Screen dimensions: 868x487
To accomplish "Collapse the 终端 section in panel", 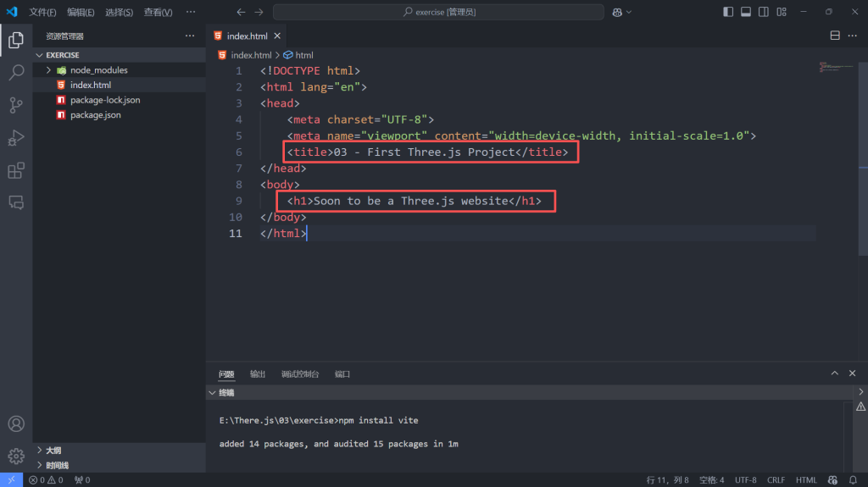I will [213, 393].
